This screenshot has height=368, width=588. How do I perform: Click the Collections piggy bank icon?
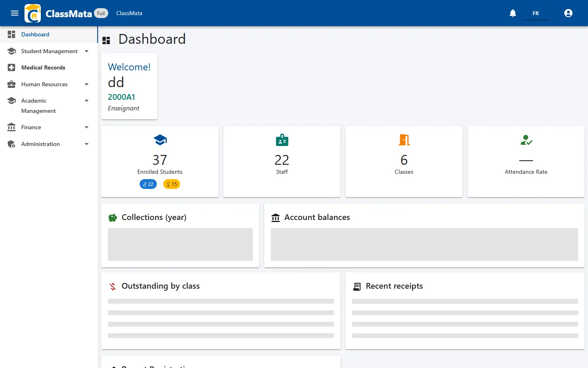tap(113, 218)
